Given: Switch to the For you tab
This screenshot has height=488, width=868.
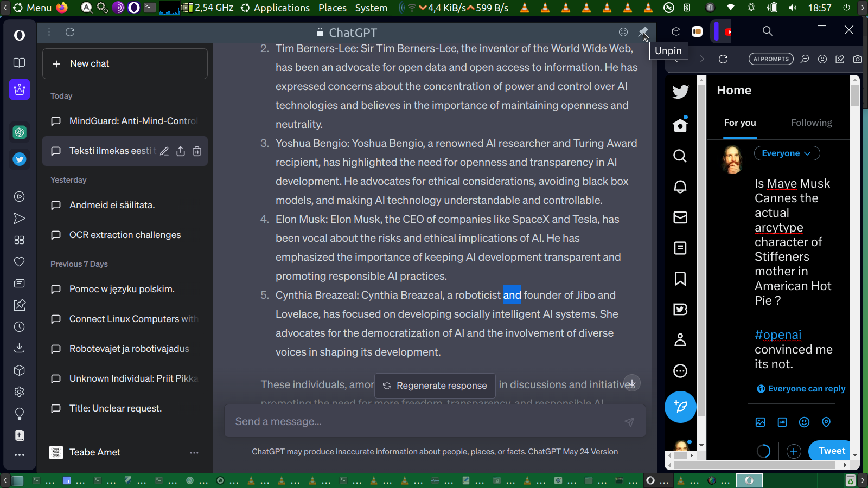Looking at the screenshot, I should click(x=740, y=123).
